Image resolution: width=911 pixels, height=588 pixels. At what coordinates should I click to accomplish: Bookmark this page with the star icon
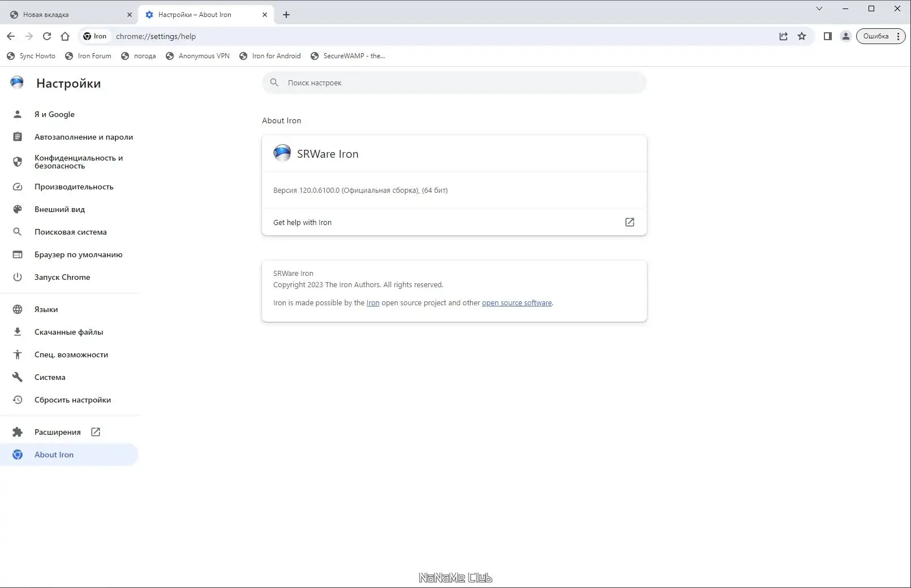pyautogui.click(x=802, y=36)
